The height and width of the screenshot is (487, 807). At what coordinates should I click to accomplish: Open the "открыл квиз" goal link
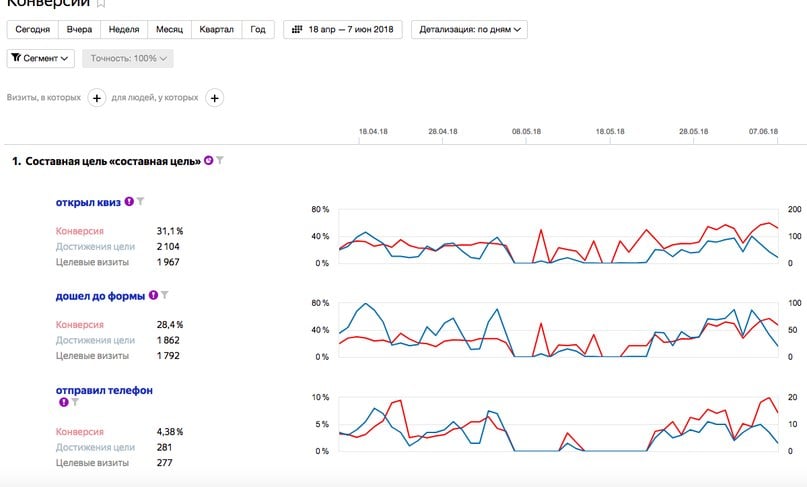coord(88,202)
